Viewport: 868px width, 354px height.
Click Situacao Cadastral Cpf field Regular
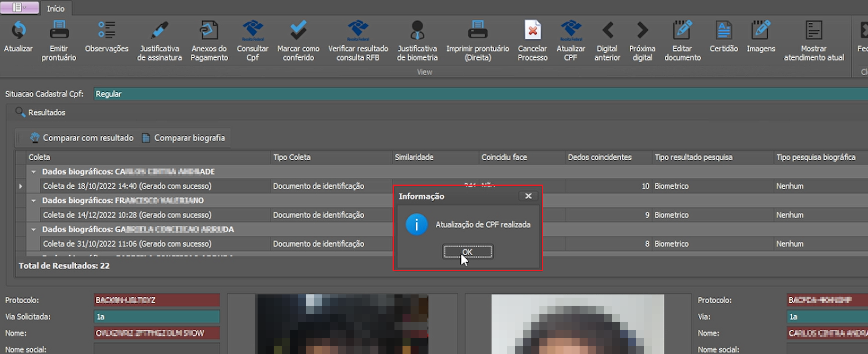[x=481, y=94]
